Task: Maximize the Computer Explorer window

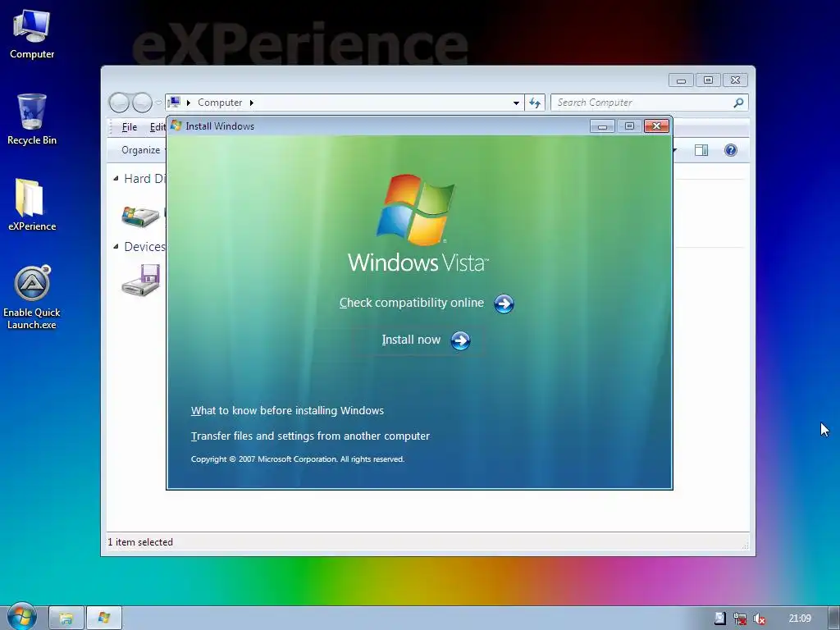Action: pyautogui.click(x=708, y=80)
